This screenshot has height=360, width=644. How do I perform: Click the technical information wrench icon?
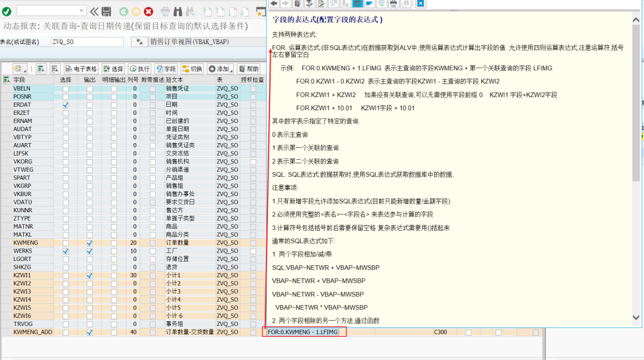(309, 4)
